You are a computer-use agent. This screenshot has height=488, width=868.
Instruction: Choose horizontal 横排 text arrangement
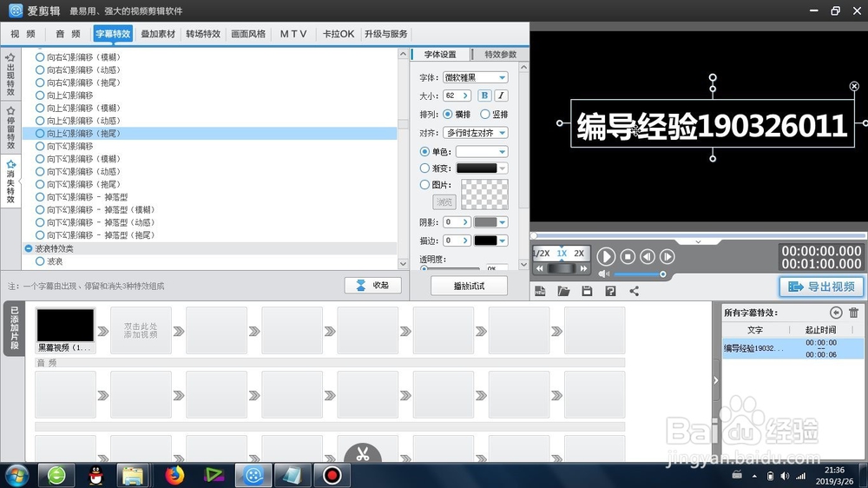point(447,114)
